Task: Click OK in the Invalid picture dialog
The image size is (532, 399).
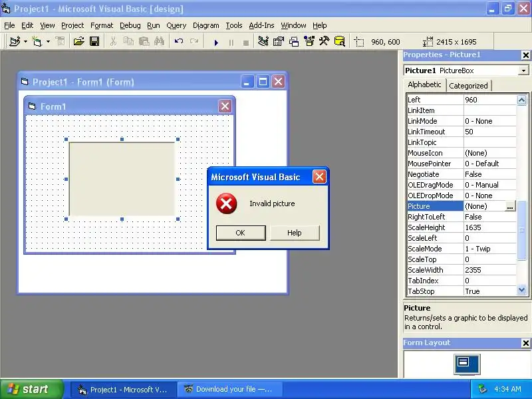Action: pyautogui.click(x=241, y=233)
